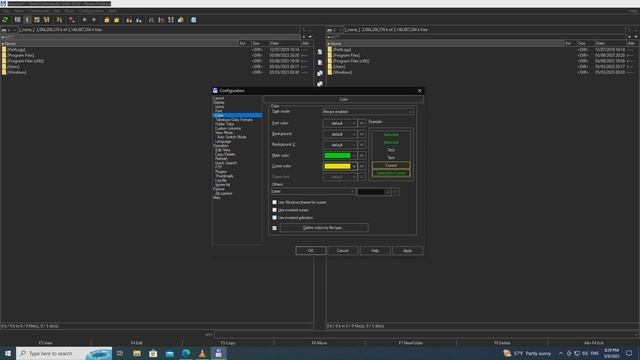Open the Commands menu in menu bar
This screenshot has width=640, height=360.
point(39,11)
